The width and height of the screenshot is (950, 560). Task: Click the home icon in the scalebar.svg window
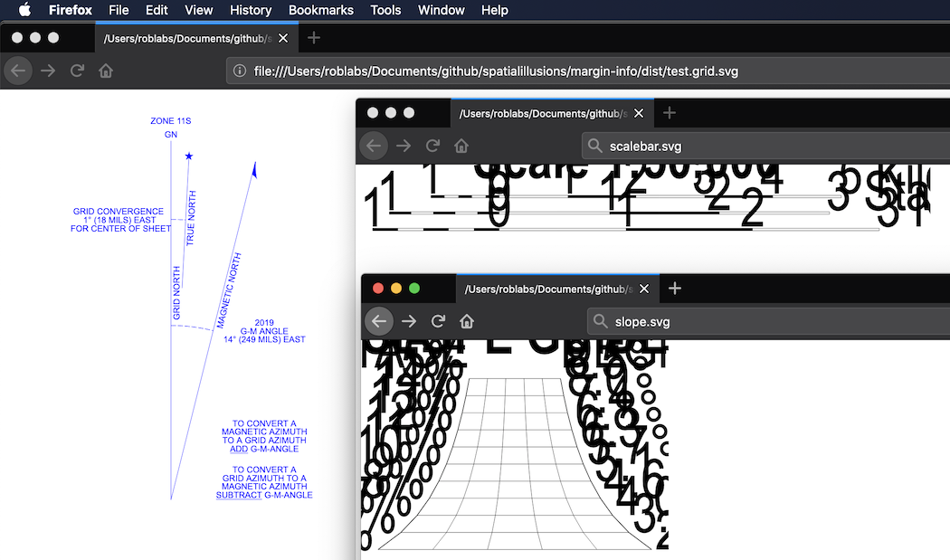tap(461, 145)
